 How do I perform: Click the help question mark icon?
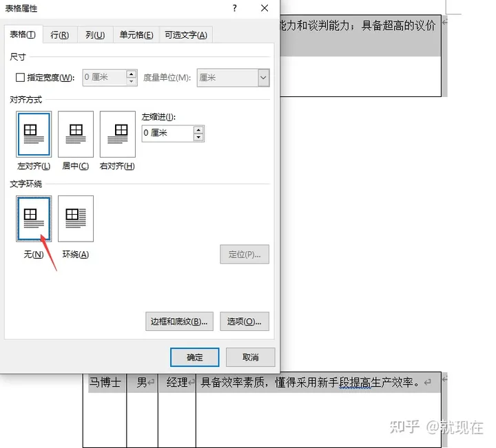coord(234,8)
